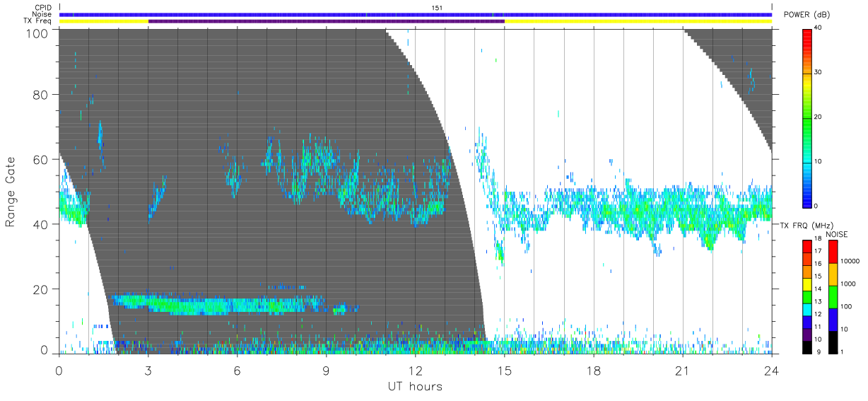Screen dimensions: 868x401
Task: Click the 24 tick label on UT hours axis
Action: click(772, 371)
